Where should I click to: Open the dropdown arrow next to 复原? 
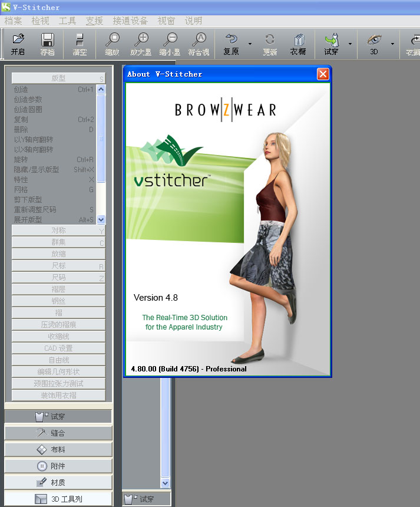(x=250, y=44)
